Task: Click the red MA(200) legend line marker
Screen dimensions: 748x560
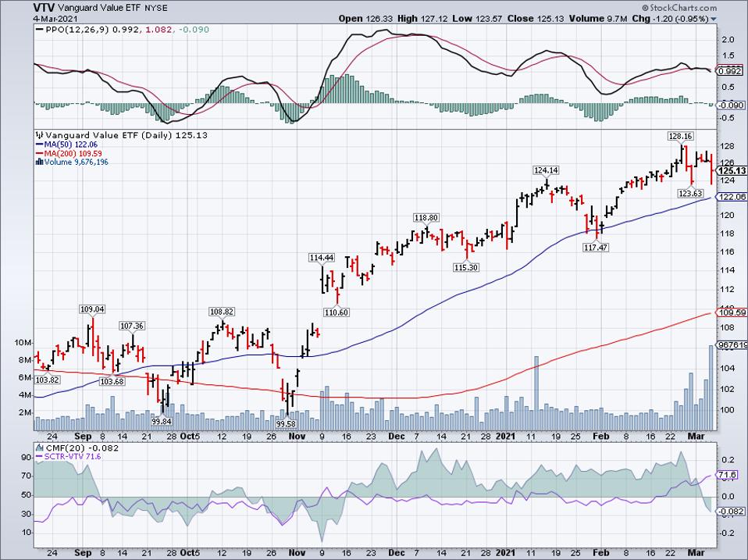Action: coord(37,153)
